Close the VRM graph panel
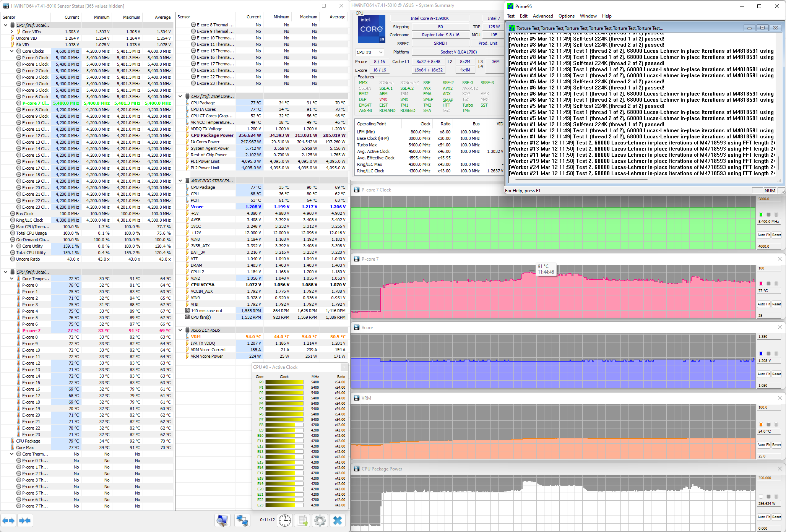This screenshot has height=532, width=786. click(x=780, y=398)
